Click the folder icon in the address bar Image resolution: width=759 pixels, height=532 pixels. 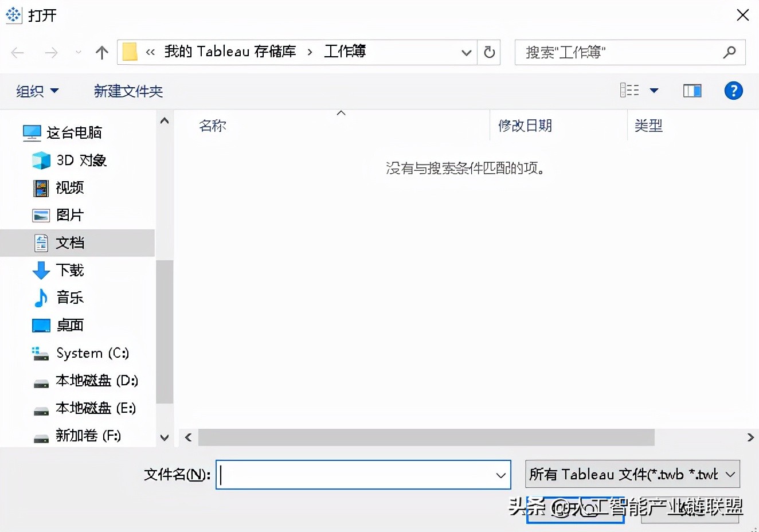click(130, 51)
